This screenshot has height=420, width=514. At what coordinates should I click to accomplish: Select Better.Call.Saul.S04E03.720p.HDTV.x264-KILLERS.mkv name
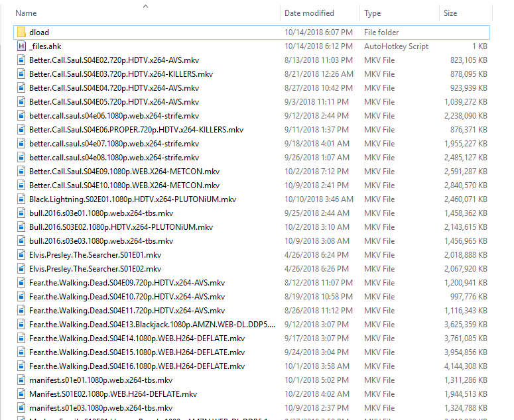121,74
